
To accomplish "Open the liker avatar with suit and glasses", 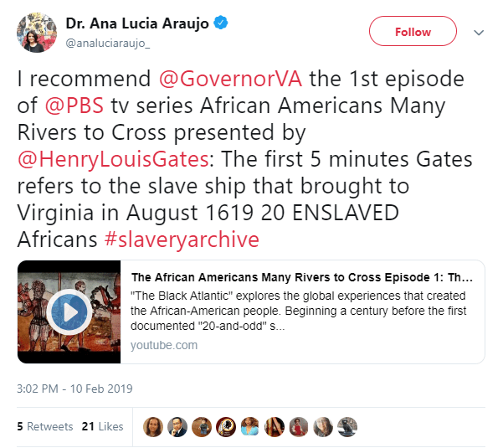I will click(x=177, y=427).
